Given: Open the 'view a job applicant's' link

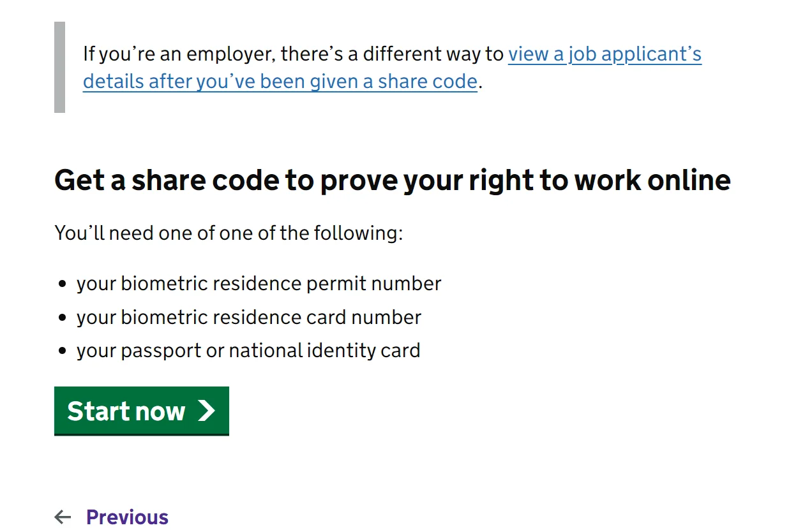Looking at the screenshot, I should coord(605,54).
